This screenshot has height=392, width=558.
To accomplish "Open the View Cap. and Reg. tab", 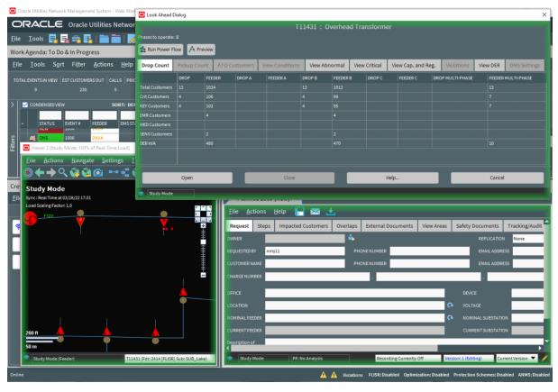I will click(413, 66).
